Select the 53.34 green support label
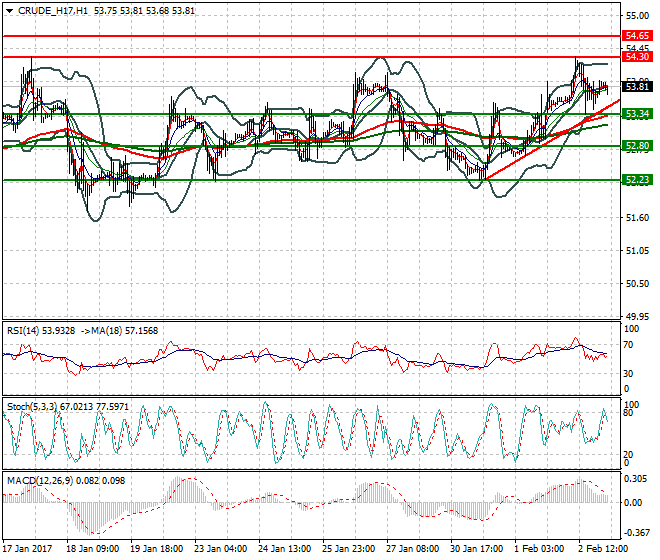Viewport: 660px width, 560px height. [x=637, y=114]
